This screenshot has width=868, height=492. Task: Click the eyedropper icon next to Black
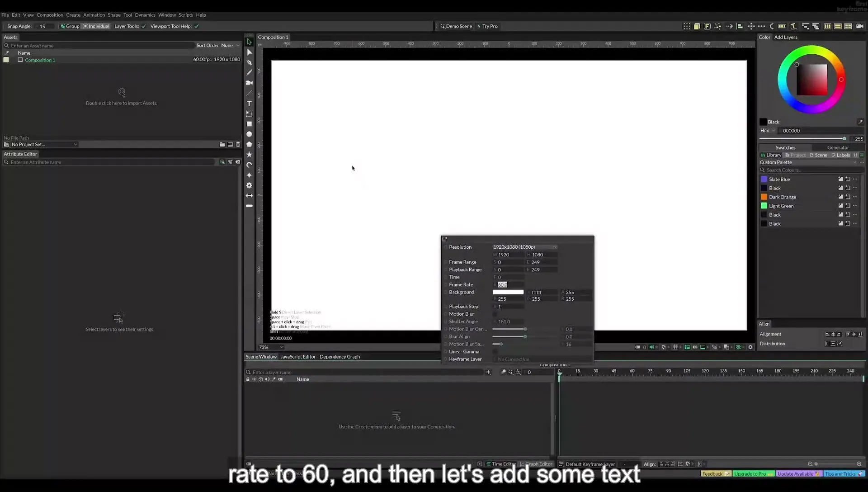point(860,122)
